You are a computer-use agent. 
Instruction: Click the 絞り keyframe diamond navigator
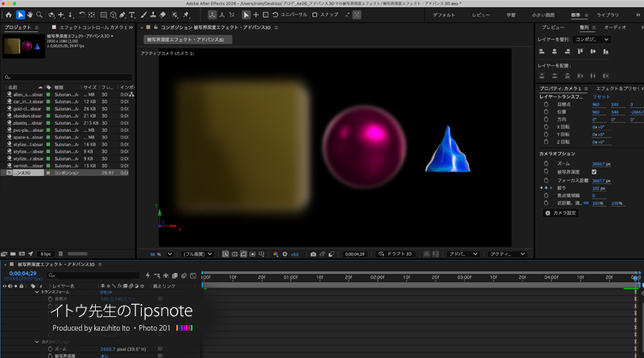(546, 187)
